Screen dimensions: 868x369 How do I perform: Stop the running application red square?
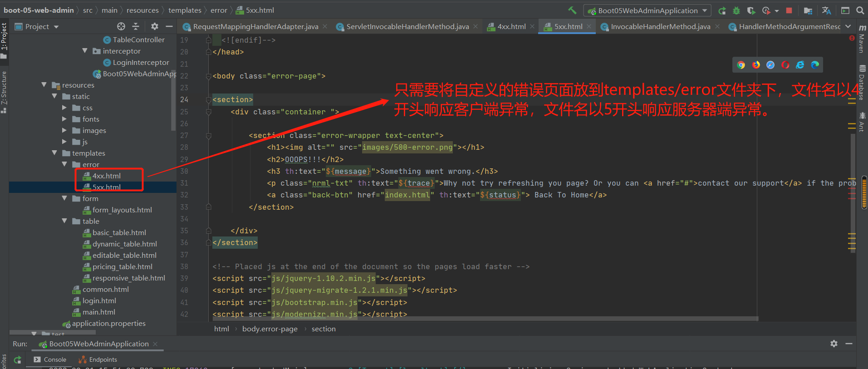point(789,10)
